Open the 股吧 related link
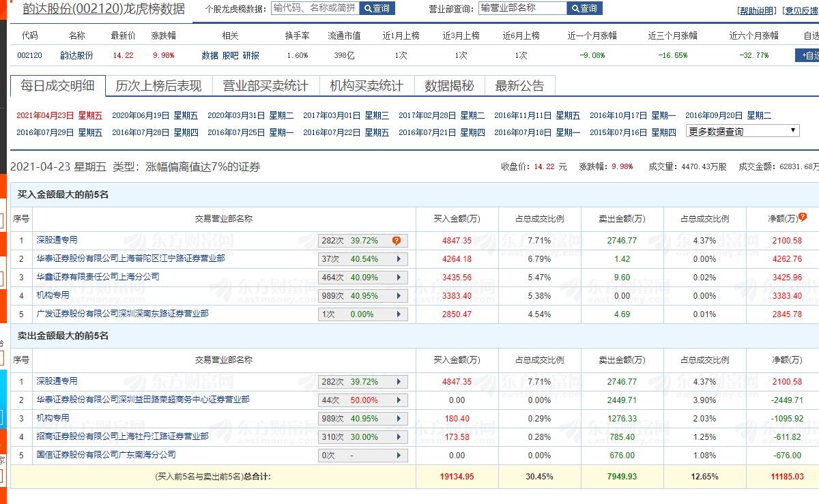 tap(230, 55)
